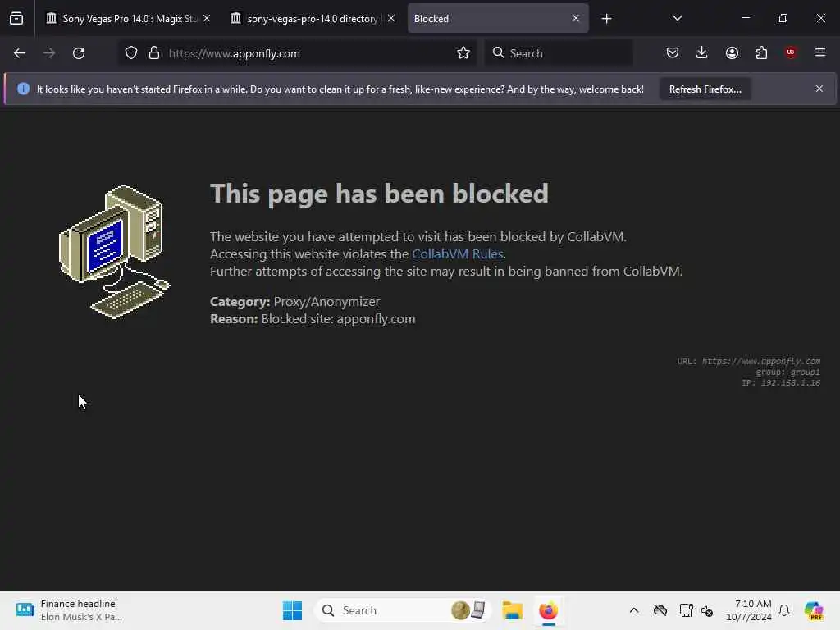The image size is (840, 630).
Task: Open uBlock Origin extension popup
Action: tap(791, 52)
